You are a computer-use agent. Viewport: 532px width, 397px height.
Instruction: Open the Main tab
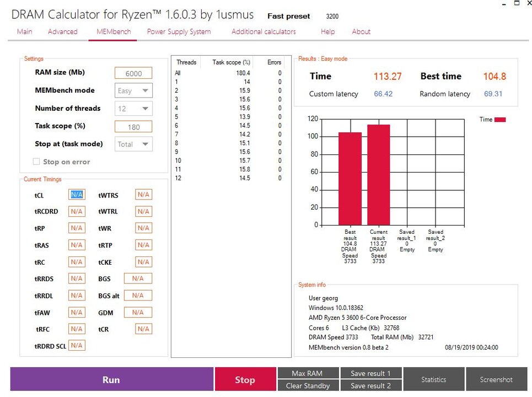click(24, 31)
